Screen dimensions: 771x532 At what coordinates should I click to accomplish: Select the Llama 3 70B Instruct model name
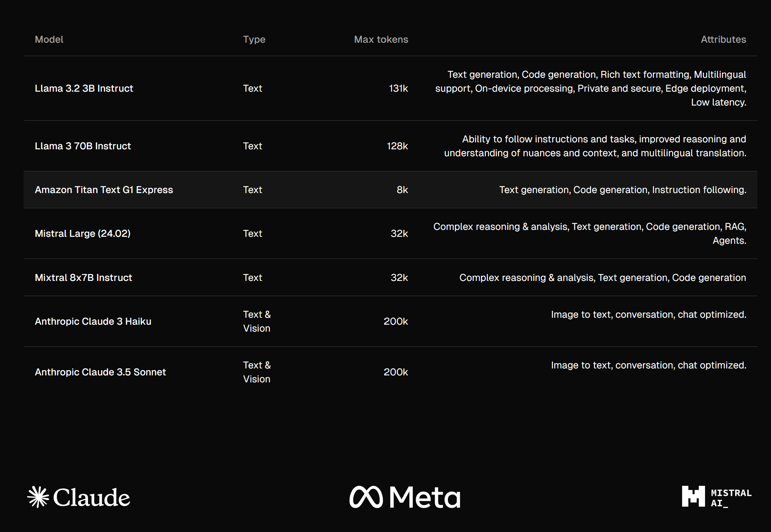pyautogui.click(x=83, y=146)
